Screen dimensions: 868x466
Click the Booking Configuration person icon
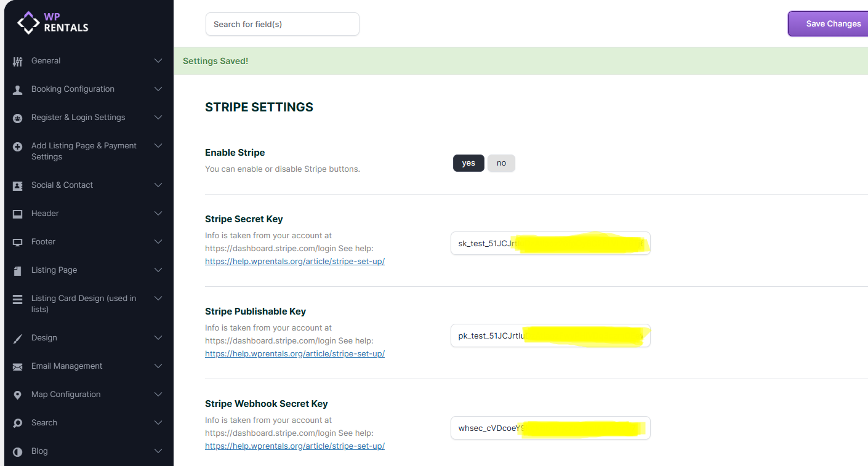coord(18,90)
